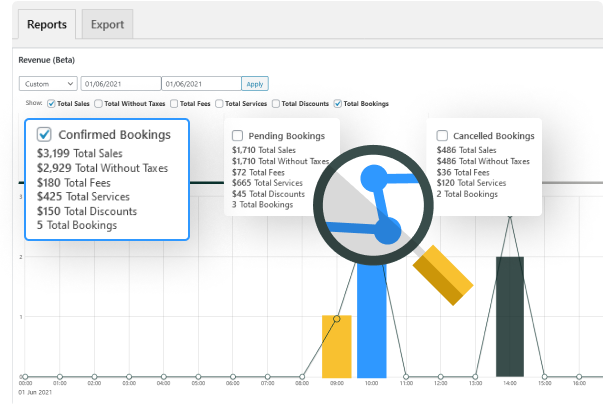Click the '$665 Total Services' text
The height and width of the screenshot is (416, 616).
coord(267,183)
